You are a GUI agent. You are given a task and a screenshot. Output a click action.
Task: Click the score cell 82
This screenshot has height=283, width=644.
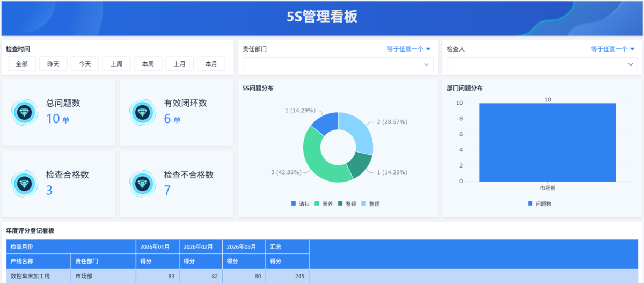click(x=201, y=276)
